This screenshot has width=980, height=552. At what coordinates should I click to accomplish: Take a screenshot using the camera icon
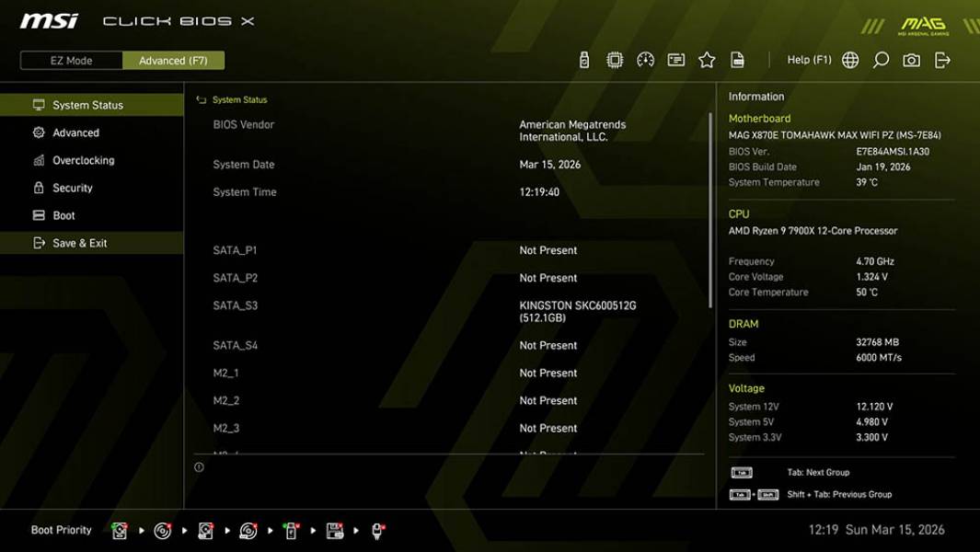click(909, 59)
